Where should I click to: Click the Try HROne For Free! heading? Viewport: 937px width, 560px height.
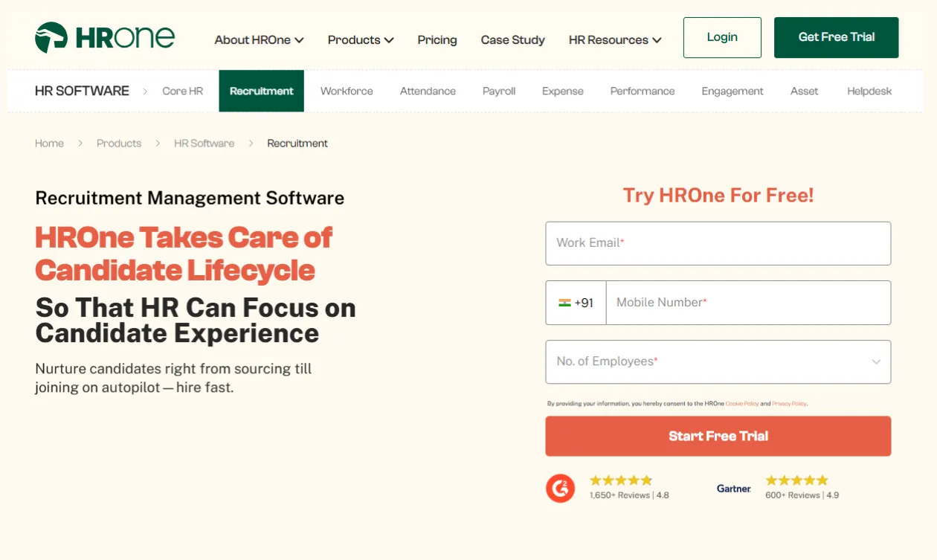pyautogui.click(x=718, y=196)
